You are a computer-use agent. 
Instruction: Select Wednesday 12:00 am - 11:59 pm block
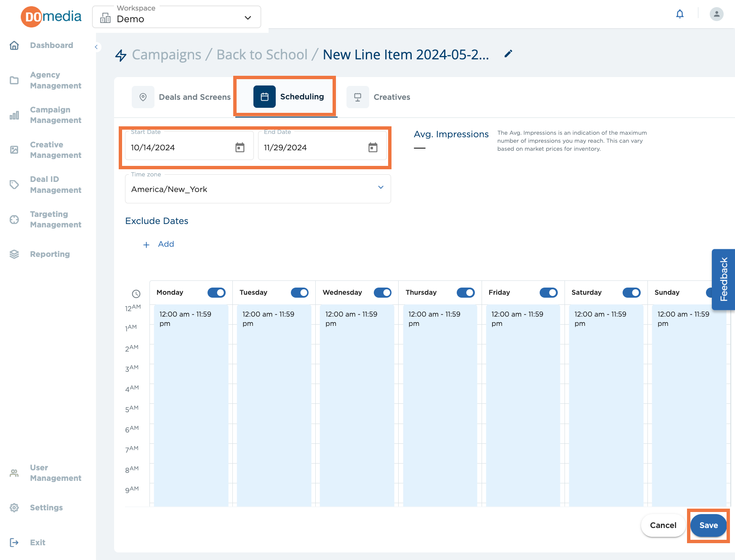pyautogui.click(x=357, y=406)
